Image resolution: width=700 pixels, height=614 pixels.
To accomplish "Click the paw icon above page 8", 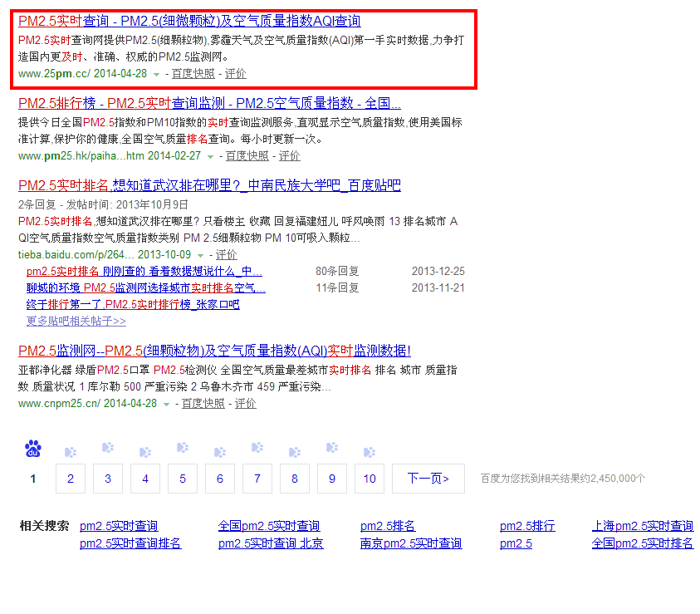I will (295, 453).
